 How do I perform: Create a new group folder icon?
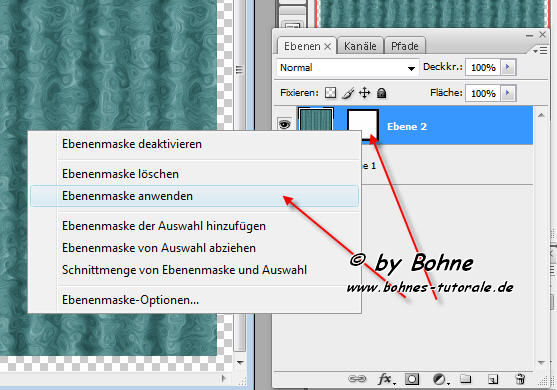tap(466, 379)
